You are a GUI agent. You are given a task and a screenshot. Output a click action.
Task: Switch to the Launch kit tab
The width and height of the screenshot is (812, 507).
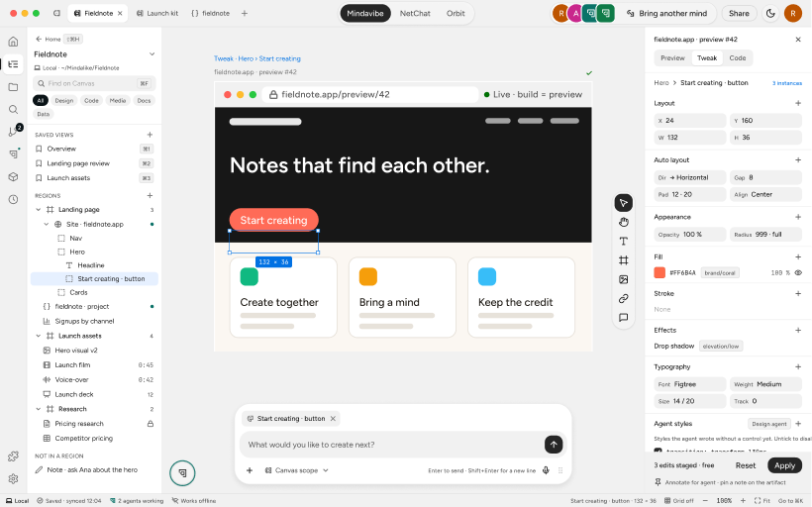pos(157,14)
